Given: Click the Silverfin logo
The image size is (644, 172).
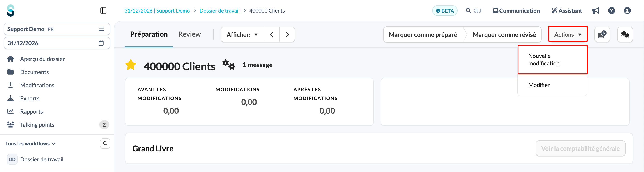Looking at the screenshot, I should click(11, 11).
